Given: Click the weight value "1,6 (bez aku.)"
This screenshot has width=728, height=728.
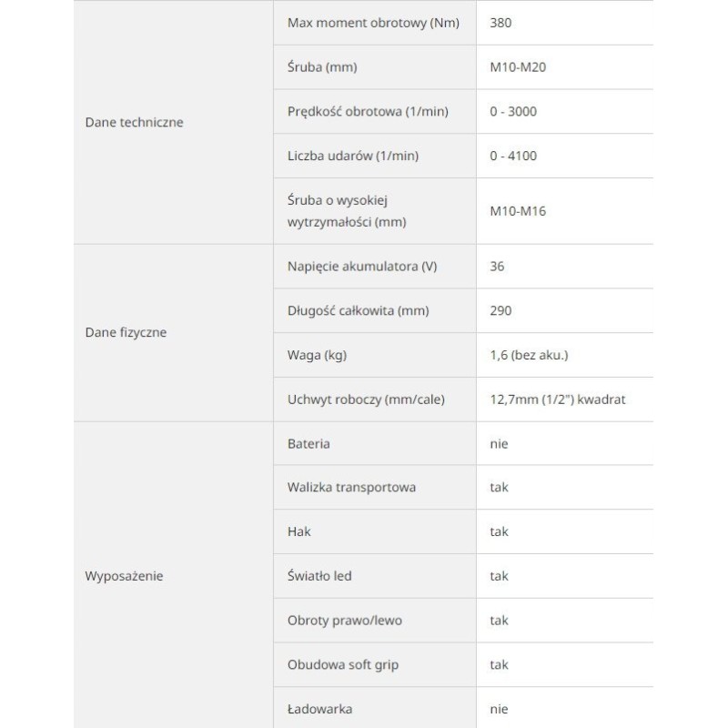Looking at the screenshot, I should coord(530,355).
